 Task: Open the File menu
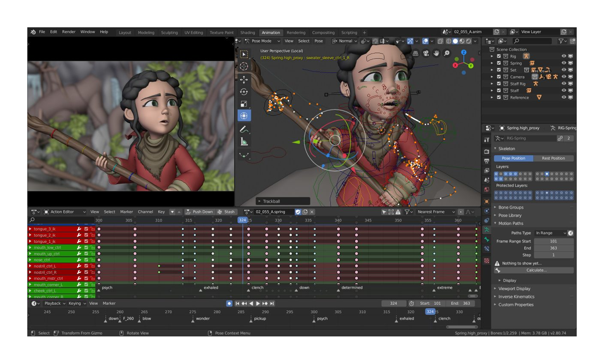(x=42, y=32)
